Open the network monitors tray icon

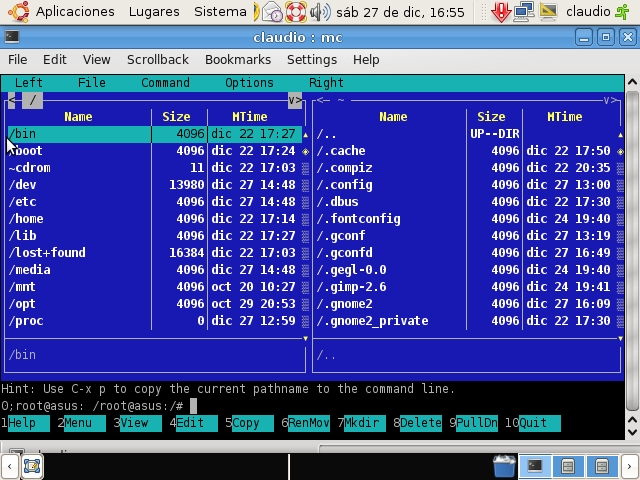coord(524,12)
